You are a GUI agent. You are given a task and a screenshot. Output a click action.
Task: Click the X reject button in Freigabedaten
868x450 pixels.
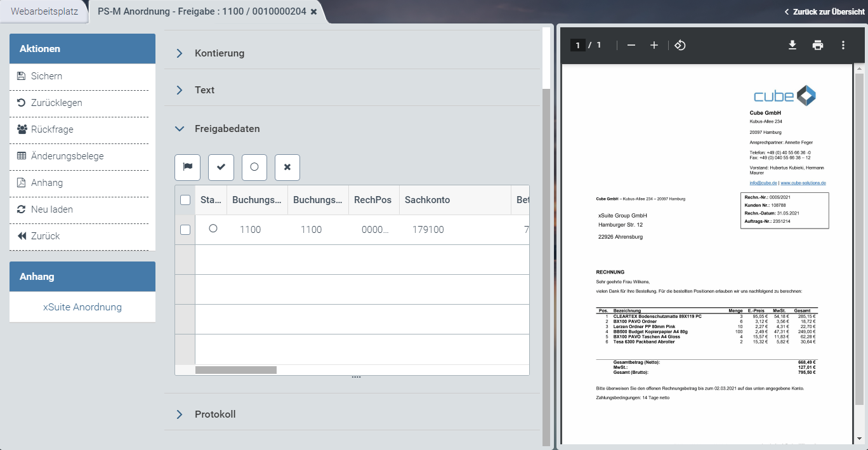point(287,167)
